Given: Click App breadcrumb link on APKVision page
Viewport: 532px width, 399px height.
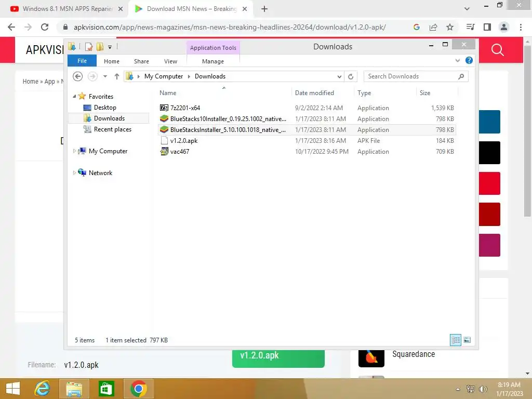Looking at the screenshot, I should click(x=49, y=82).
